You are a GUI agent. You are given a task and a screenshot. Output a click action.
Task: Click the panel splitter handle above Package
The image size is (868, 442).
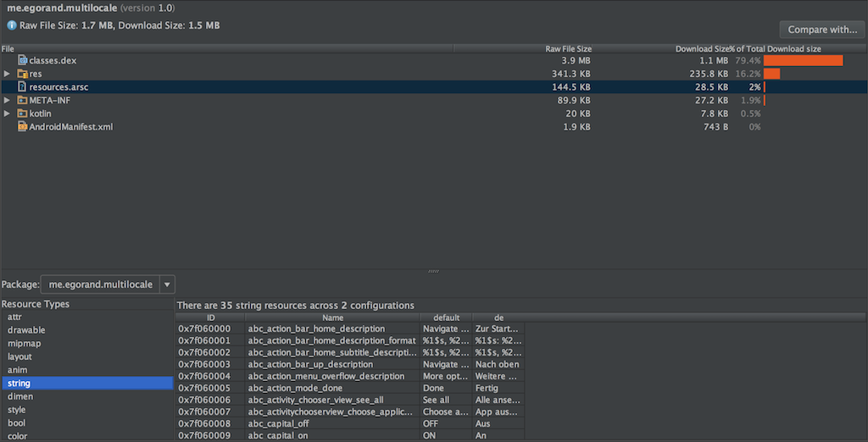[434, 272]
